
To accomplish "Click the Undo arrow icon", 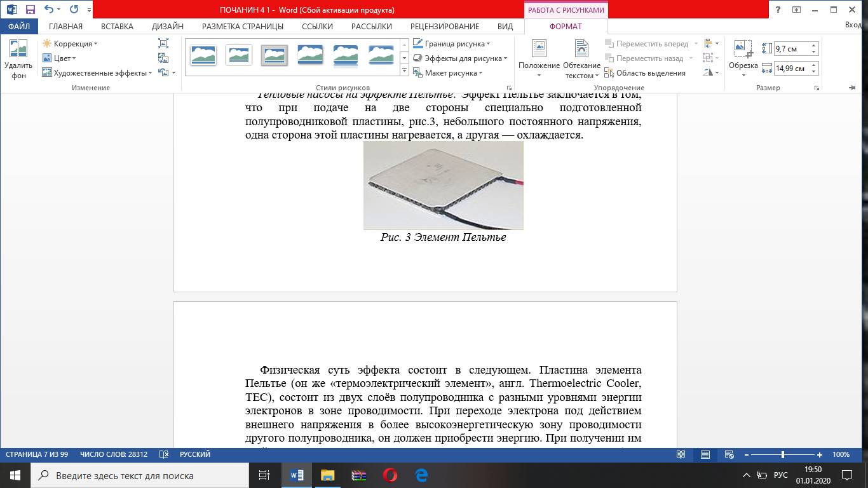I will point(49,10).
